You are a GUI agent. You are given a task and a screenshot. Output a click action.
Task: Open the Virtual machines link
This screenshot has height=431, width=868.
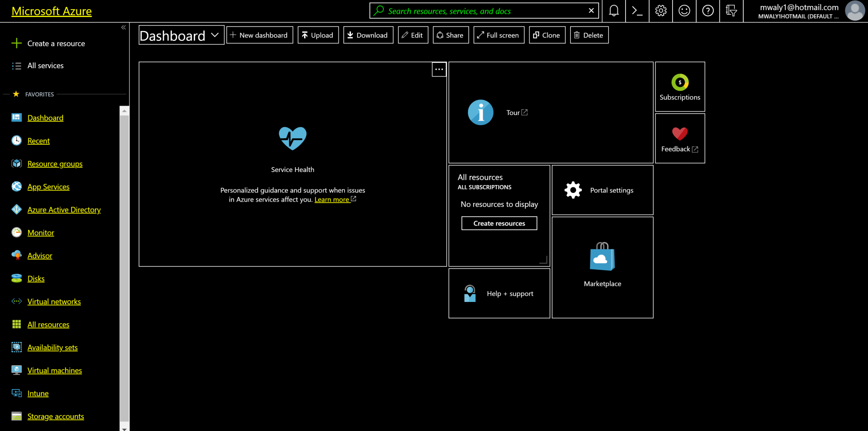point(54,371)
